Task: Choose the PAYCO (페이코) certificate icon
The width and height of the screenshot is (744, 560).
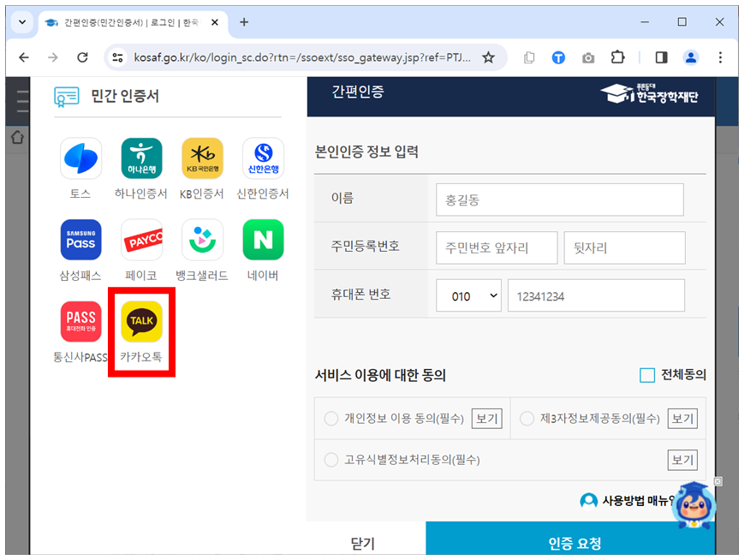Action: click(x=141, y=240)
